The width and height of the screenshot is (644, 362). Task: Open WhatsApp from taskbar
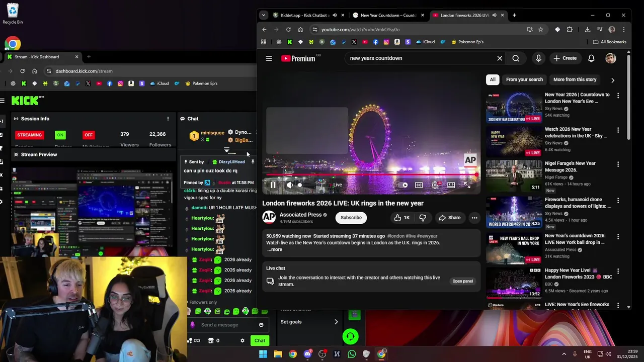coord(352,354)
